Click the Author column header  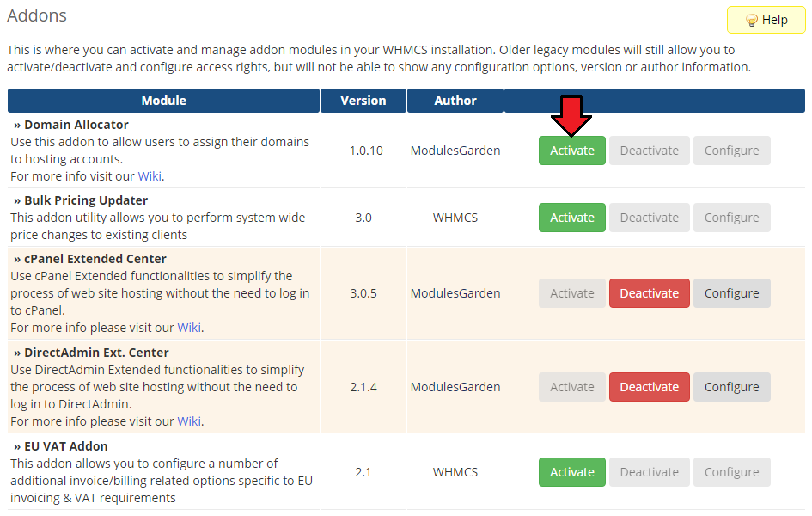coord(455,101)
